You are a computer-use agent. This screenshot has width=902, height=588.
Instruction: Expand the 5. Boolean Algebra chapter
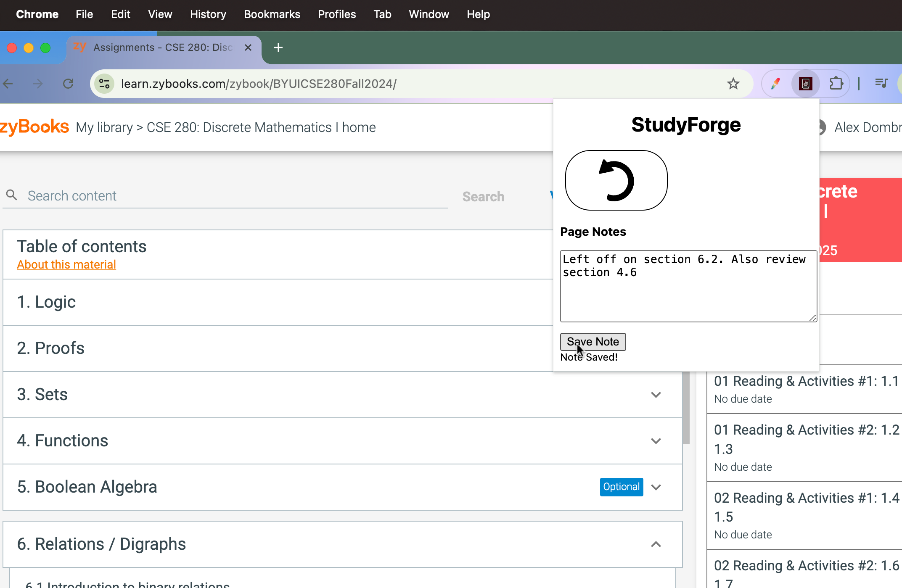[656, 487]
